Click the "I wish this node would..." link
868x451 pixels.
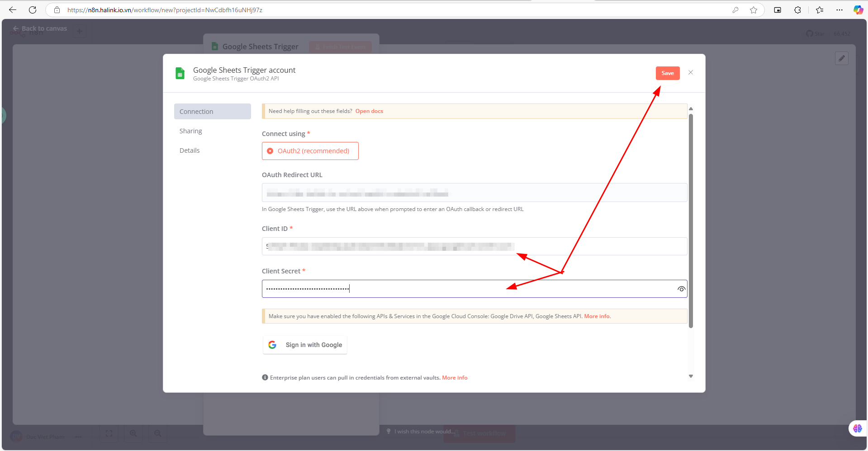point(425,432)
